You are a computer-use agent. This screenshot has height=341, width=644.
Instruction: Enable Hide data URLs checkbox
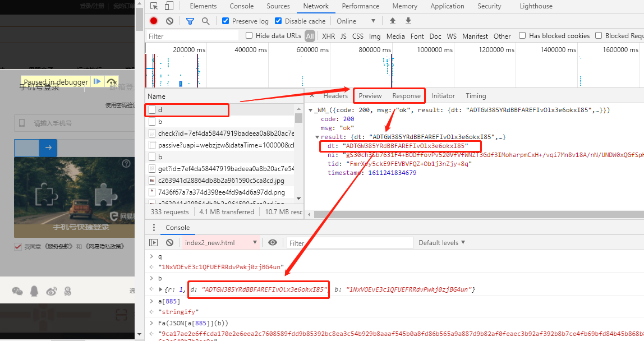(x=249, y=35)
